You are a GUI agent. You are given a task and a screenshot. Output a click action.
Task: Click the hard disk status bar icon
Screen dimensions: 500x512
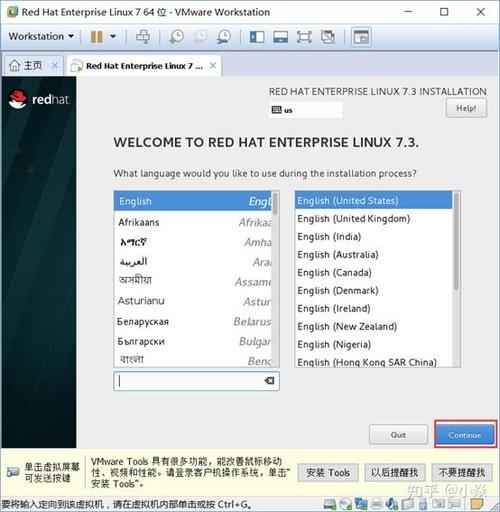pyautogui.click(x=330, y=504)
